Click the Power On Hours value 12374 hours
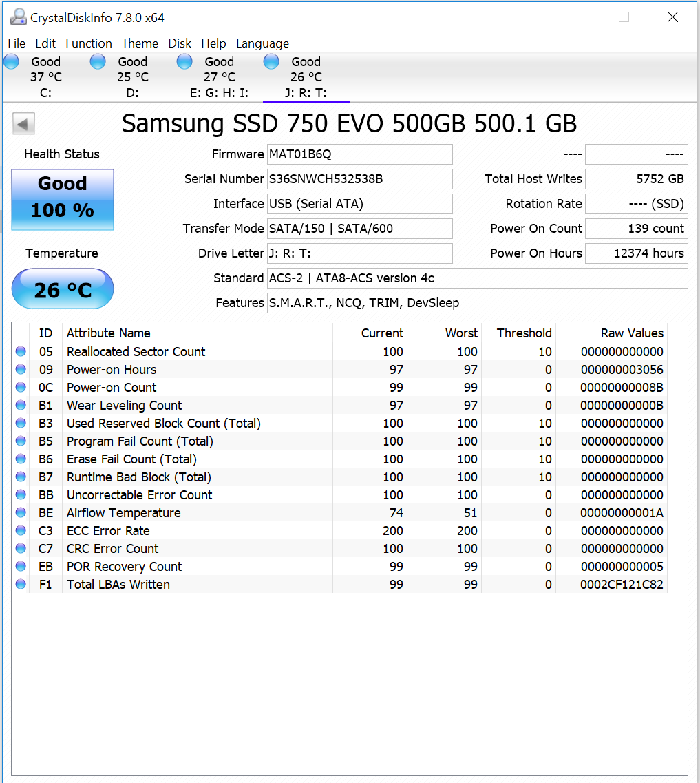 (x=637, y=253)
